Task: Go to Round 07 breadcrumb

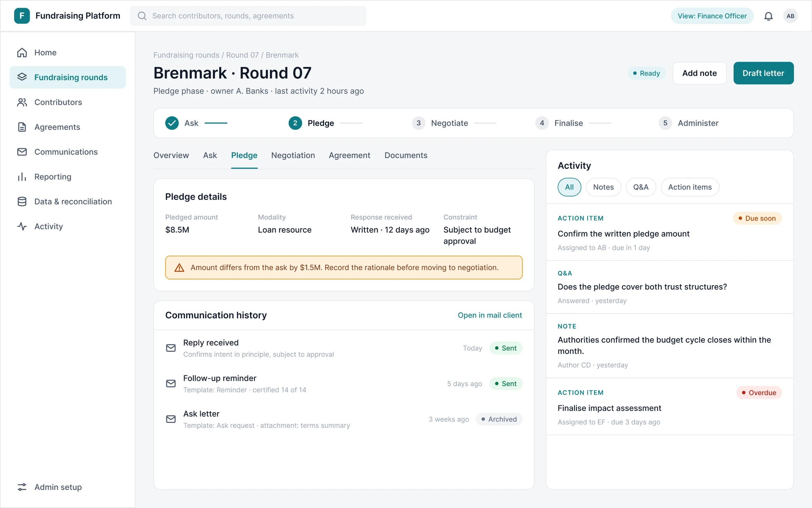Action: (242, 55)
